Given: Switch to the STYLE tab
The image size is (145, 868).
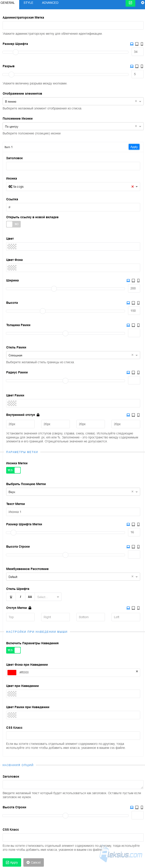Looking at the screenshot, I should (28, 3).
